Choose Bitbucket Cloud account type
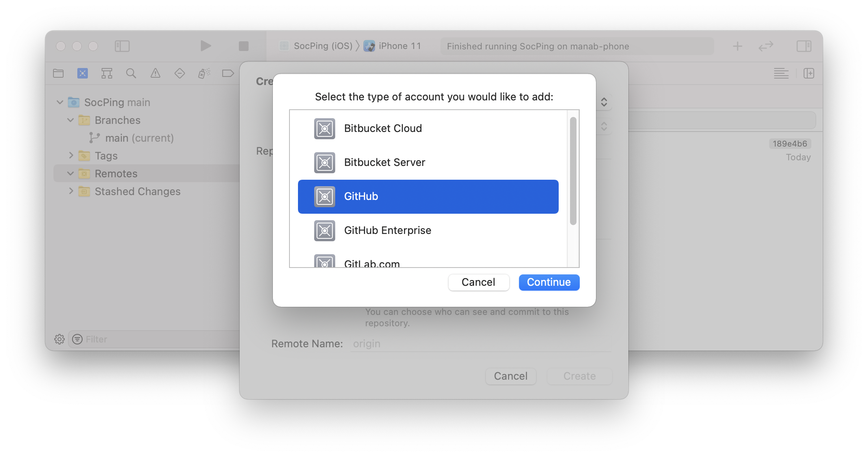Viewport: 868px width, 459px height. tap(428, 128)
